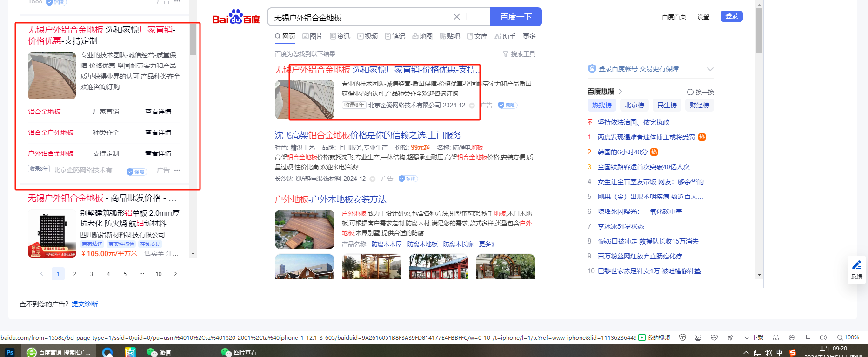Viewport: 868px width, 357px height.
Task: Switch to the 文库 search tab
Action: (x=477, y=36)
